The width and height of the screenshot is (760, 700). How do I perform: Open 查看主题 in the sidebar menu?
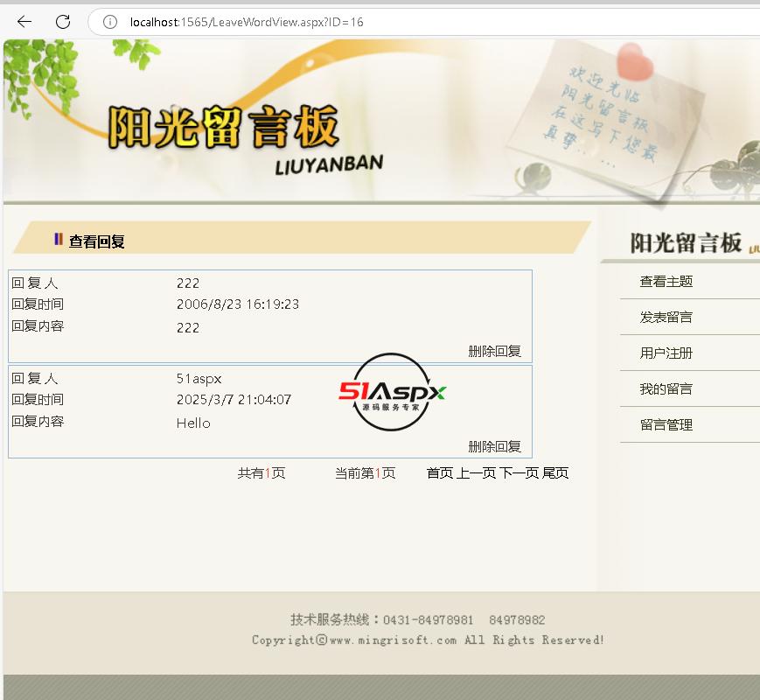[666, 282]
